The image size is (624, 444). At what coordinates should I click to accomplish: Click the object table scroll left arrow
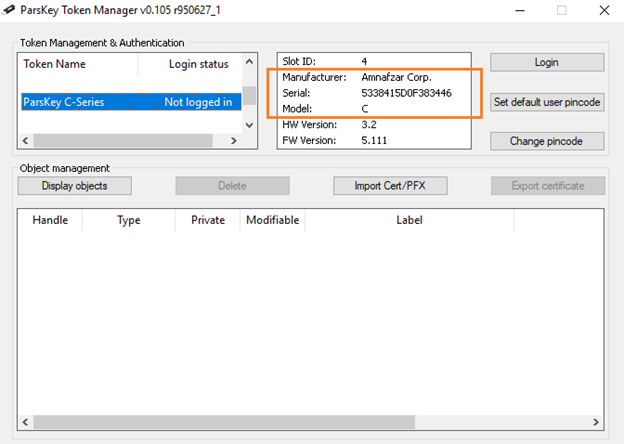[x=25, y=422]
